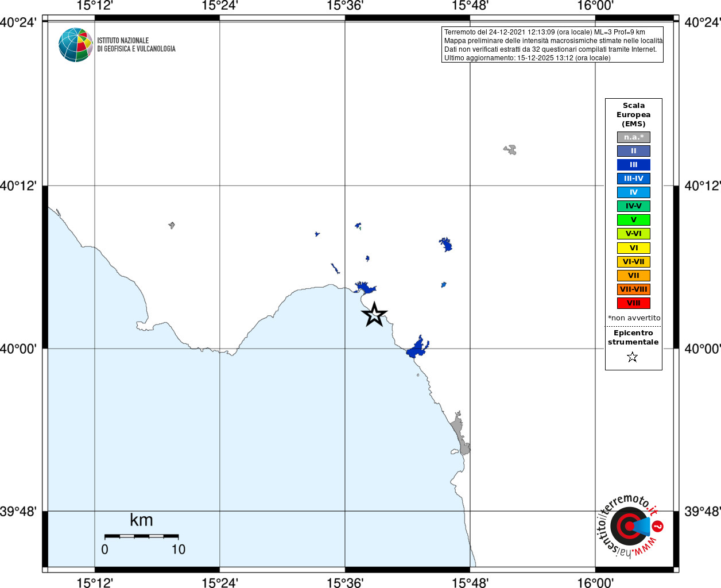
Task: Click the epicenter star on the map
Action: pos(374,315)
